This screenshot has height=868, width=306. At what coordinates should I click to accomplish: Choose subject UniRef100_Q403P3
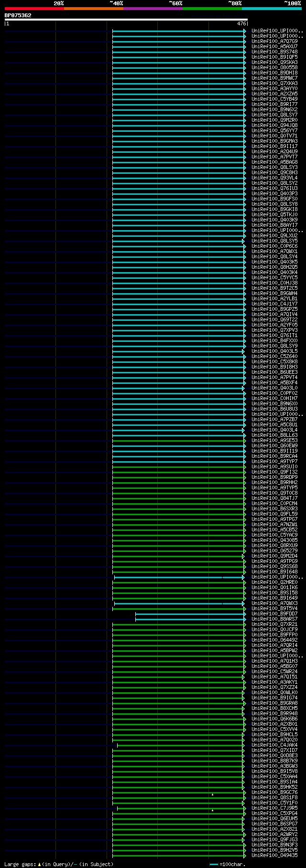pos(274,194)
